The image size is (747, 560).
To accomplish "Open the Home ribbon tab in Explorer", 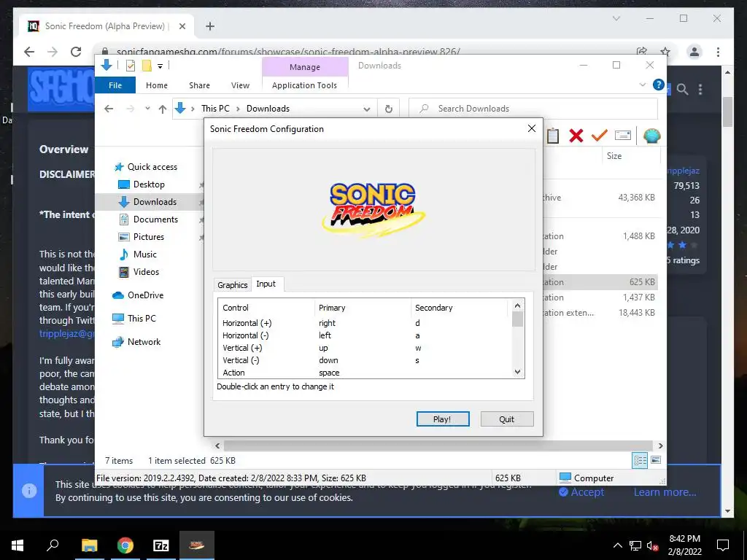I will point(157,85).
